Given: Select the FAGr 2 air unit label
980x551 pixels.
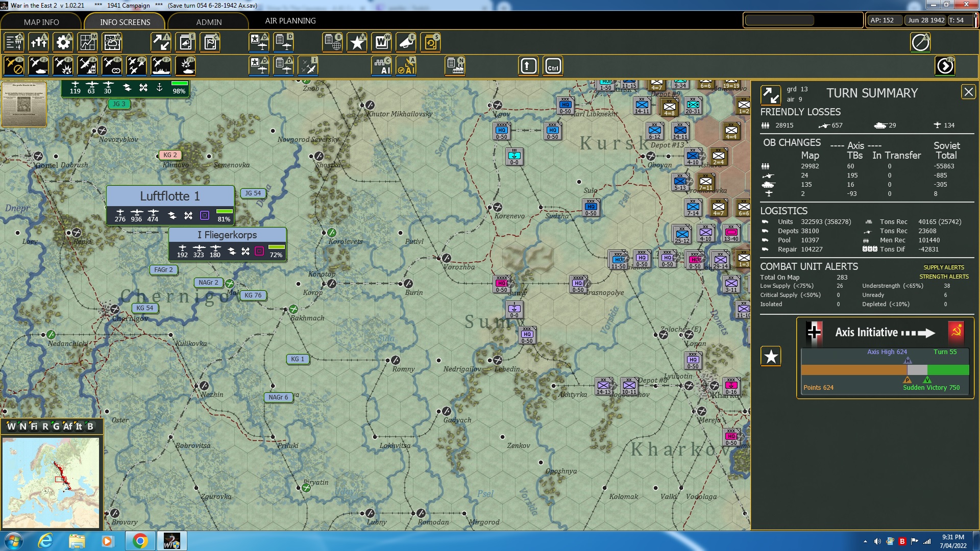Looking at the screenshot, I should pyautogui.click(x=163, y=270).
